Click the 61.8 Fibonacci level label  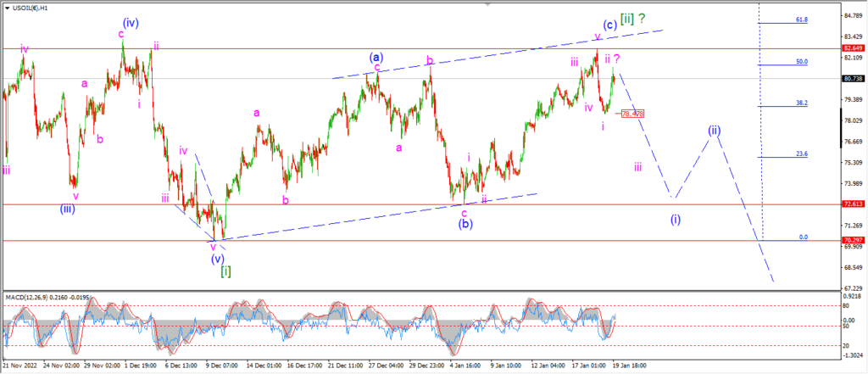(x=802, y=20)
